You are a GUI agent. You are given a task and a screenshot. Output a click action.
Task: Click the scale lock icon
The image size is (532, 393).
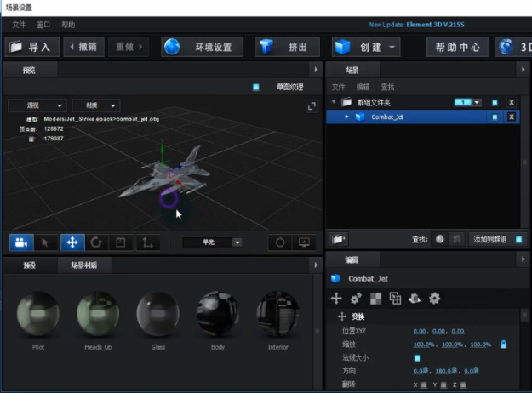(503, 344)
